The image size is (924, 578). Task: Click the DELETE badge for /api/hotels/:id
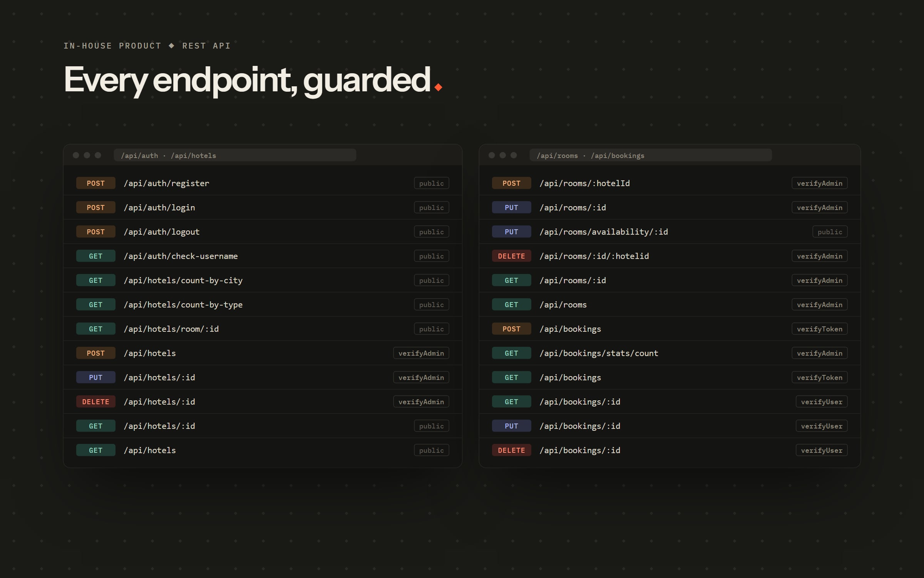click(x=95, y=402)
